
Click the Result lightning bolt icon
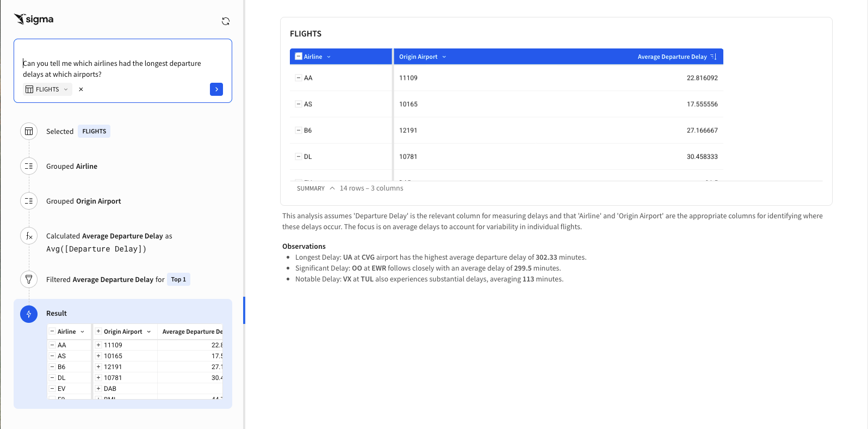click(x=29, y=314)
